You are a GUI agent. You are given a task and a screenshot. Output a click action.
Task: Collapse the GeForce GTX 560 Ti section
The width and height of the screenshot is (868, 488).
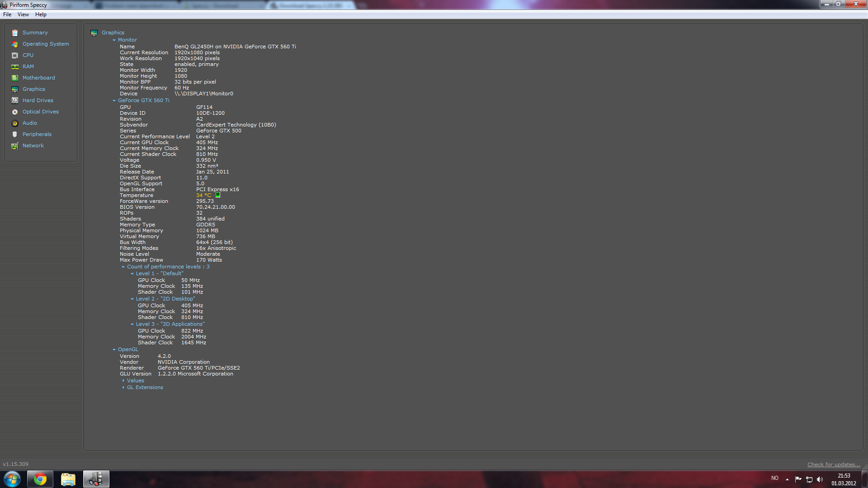coord(114,101)
